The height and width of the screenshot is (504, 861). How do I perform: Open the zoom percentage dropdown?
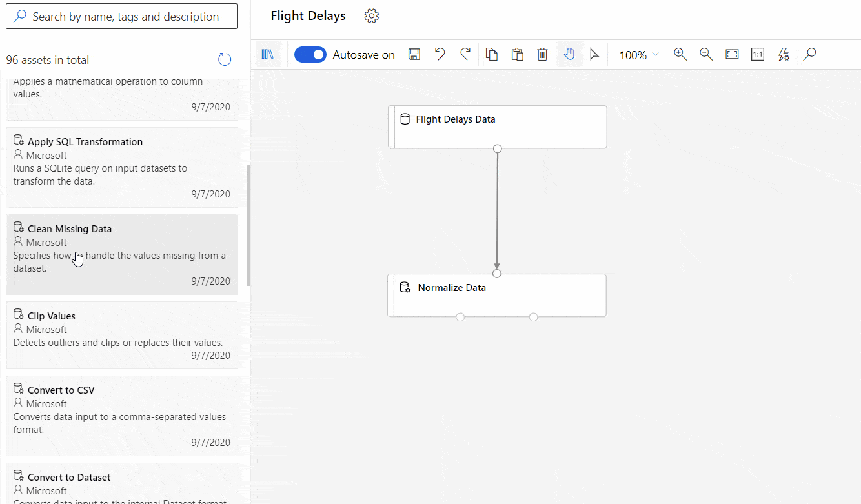coord(638,55)
